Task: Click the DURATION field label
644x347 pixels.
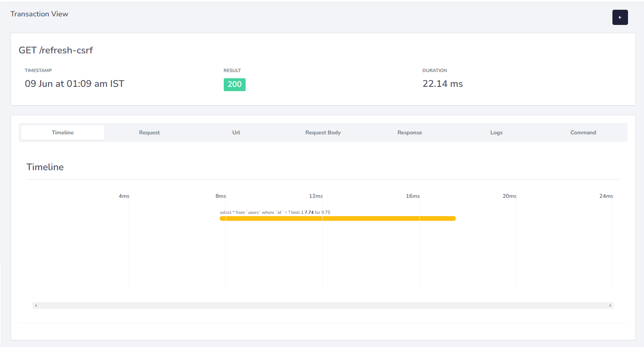Action: click(x=435, y=70)
